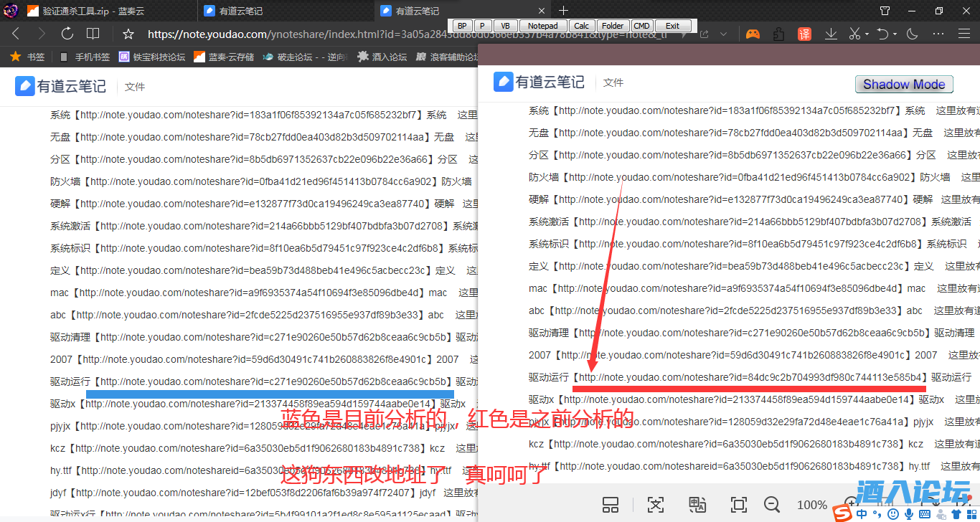
Task: Click the Youdao Note logo in right window
Action: coord(539,82)
